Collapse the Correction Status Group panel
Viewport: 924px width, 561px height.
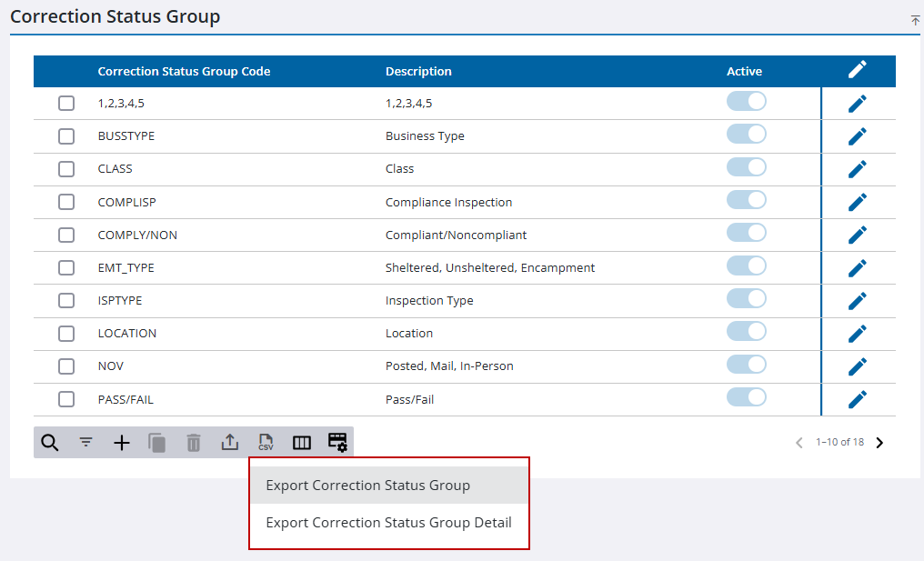[915, 20]
